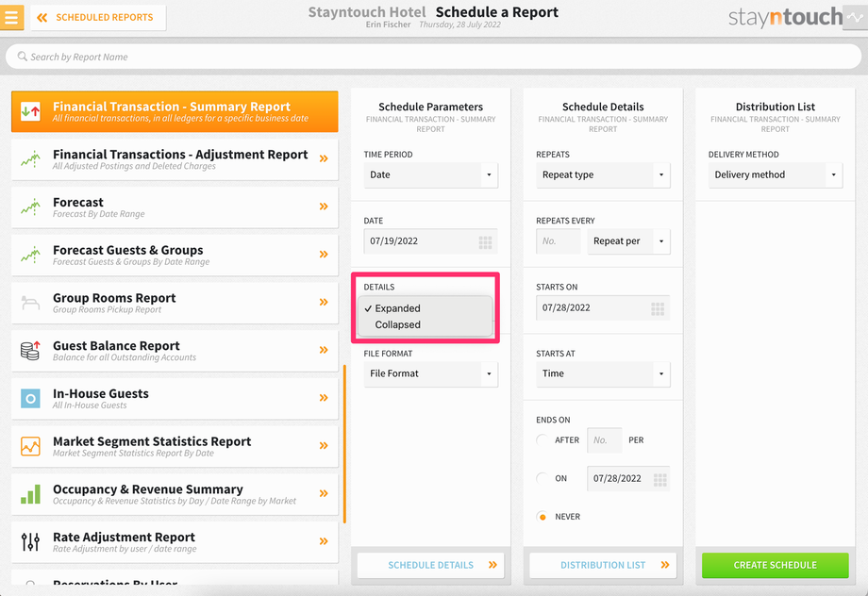The image size is (868, 596).
Task: Open the Repeat type dropdown
Action: coord(603,174)
